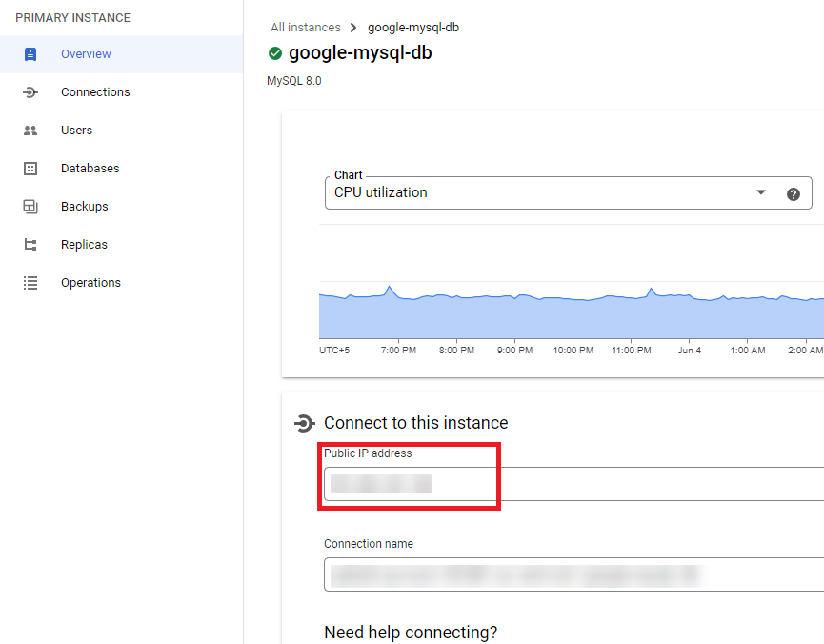The image size is (824, 644).
Task: Click the 8:00 PM axis label
Action: 456,351
